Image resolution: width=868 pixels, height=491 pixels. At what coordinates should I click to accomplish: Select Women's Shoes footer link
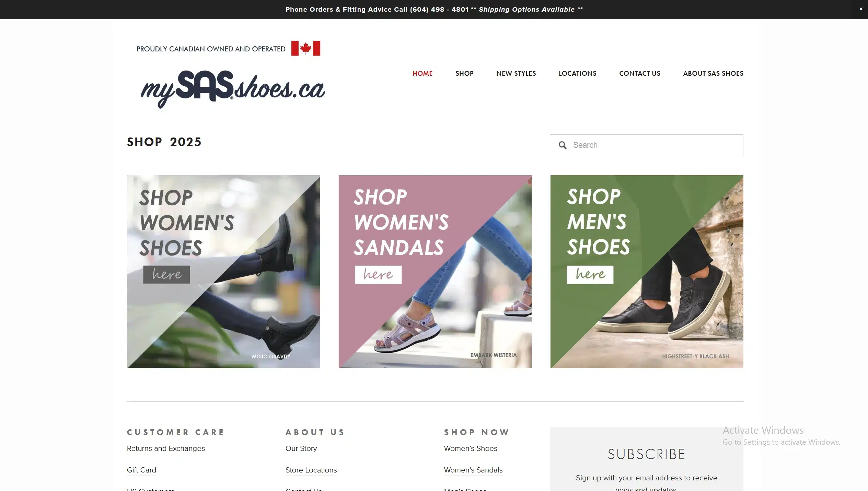(470, 448)
